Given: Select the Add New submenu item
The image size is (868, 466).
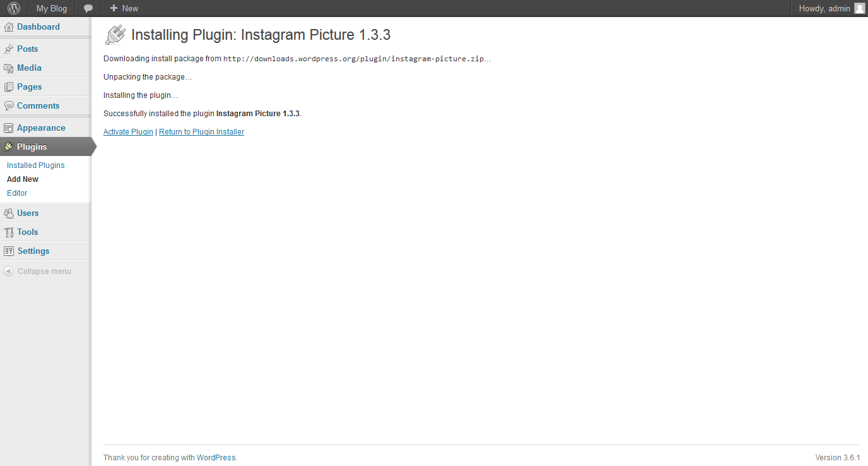Looking at the screenshot, I should click(23, 179).
